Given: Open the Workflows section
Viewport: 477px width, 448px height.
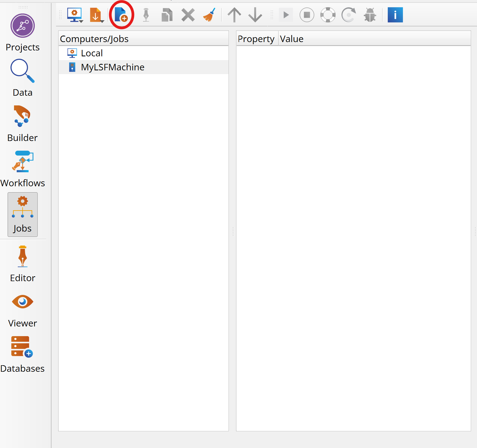Looking at the screenshot, I should coord(23,169).
